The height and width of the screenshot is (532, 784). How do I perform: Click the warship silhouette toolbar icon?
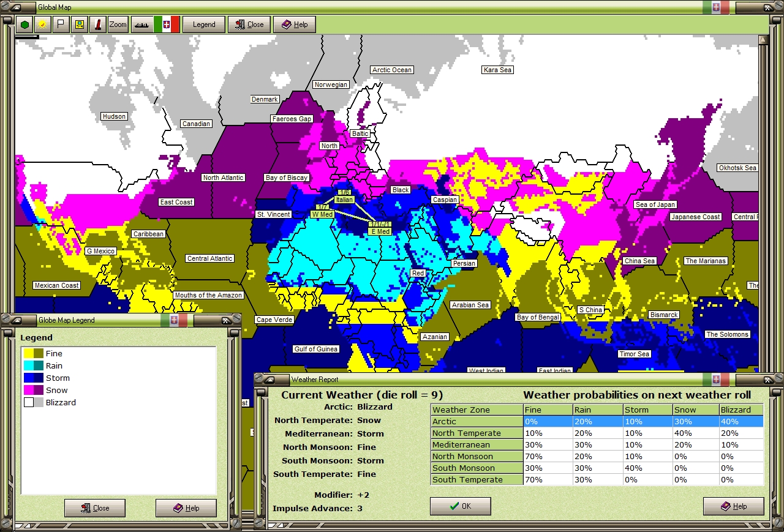[x=141, y=24]
